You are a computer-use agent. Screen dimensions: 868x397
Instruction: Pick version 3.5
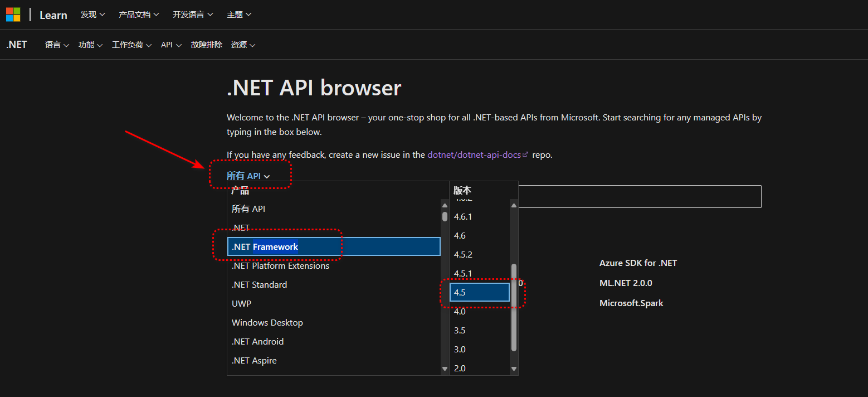tap(480, 331)
